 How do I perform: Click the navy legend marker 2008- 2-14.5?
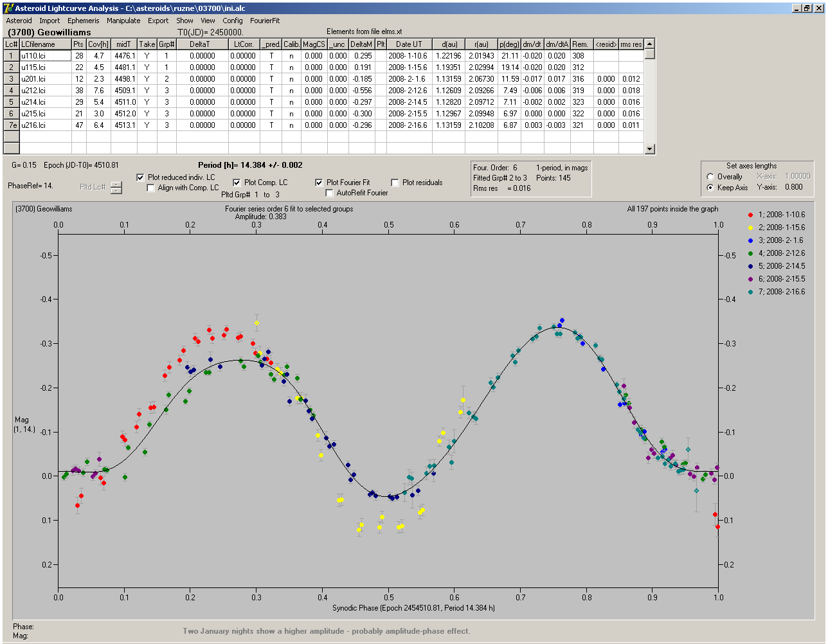(751, 266)
